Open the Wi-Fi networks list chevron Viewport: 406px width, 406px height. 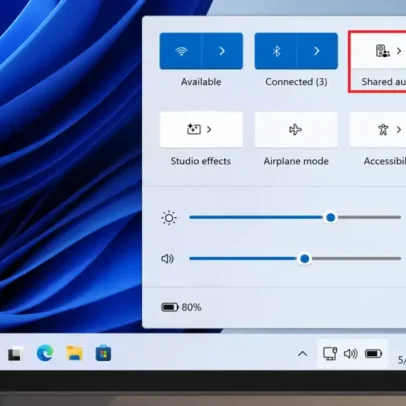[x=222, y=51]
